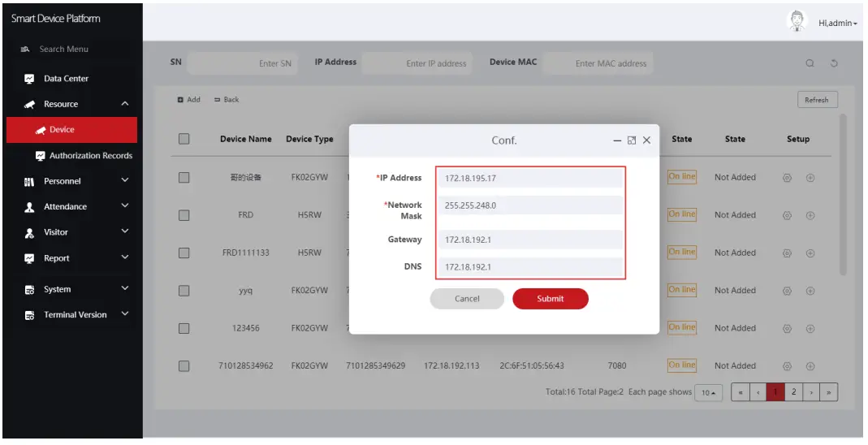
Task: Click plus icon for 123456 row
Action: (x=810, y=329)
